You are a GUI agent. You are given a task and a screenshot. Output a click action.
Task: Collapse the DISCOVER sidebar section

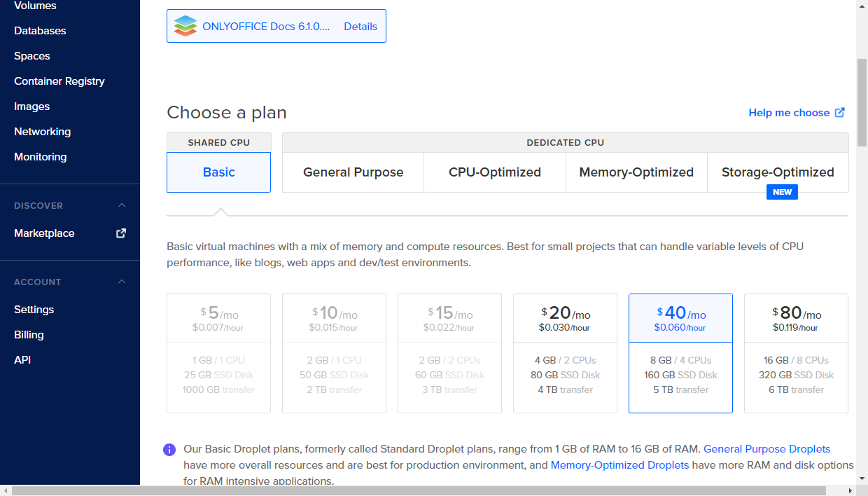click(121, 205)
